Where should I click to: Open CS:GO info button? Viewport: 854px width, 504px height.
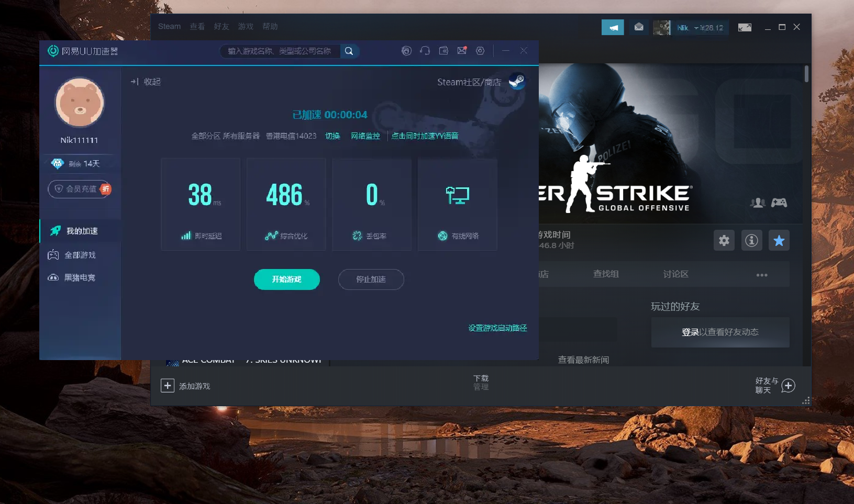coord(752,240)
